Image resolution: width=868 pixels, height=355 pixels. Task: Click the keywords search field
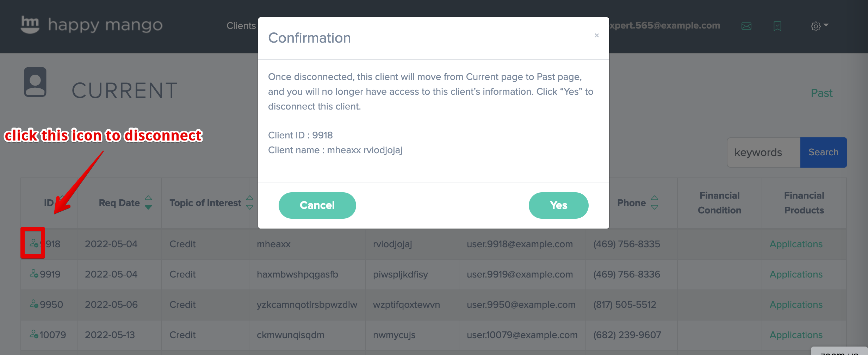pos(763,152)
